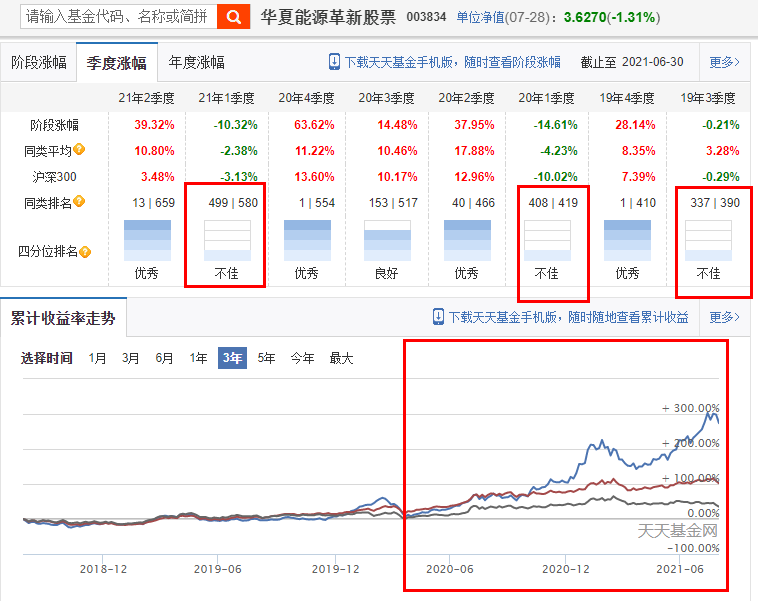Click help icon next to 同类平均

79,149
